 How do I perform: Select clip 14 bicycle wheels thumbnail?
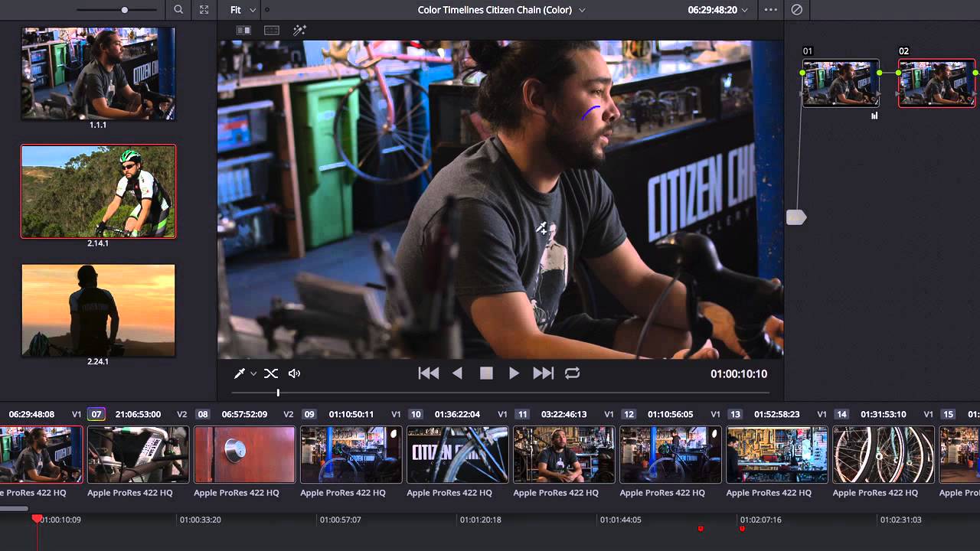pyautogui.click(x=883, y=455)
